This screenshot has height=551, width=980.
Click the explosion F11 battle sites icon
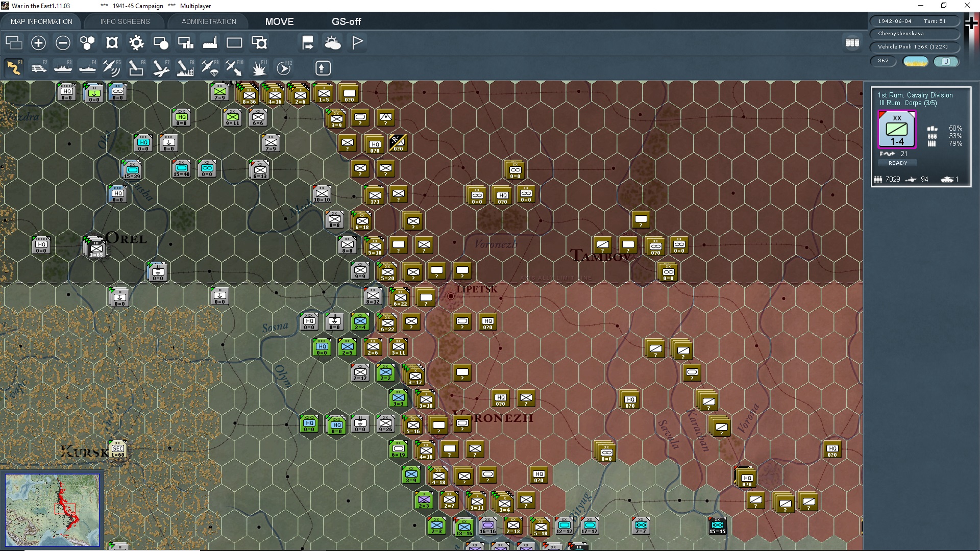tap(259, 68)
